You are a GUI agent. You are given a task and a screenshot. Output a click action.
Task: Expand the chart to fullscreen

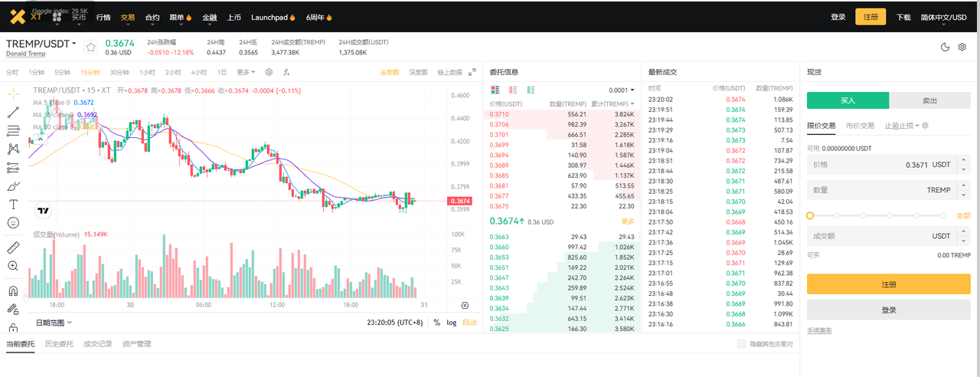pyautogui.click(x=472, y=72)
